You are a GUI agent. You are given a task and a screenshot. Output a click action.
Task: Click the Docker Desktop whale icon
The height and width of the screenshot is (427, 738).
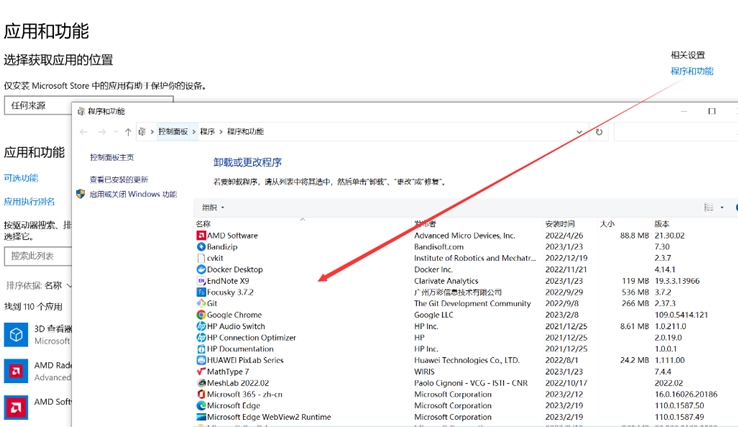click(x=201, y=269)
